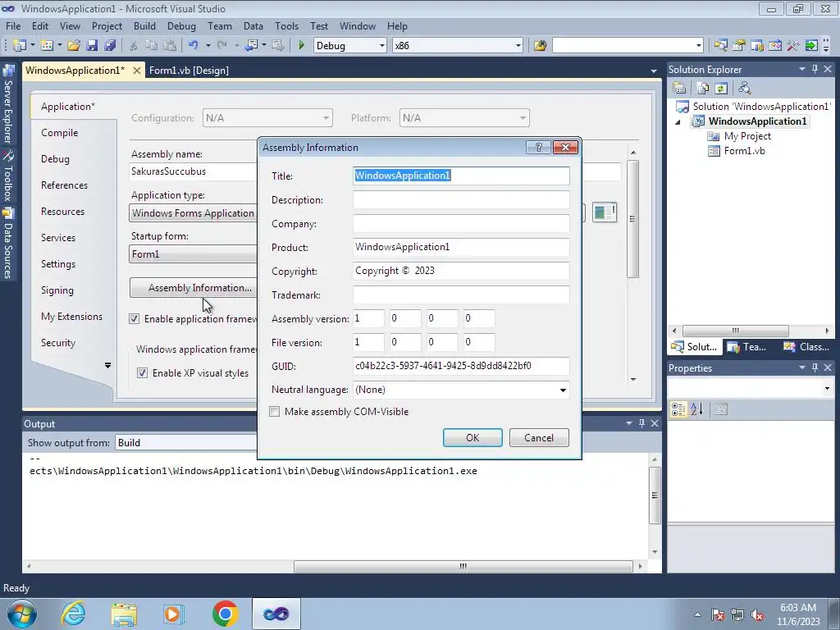Screen dimensions: 840x630
Task: Open the active document list dropdown arrow
Action: [654, 71]
